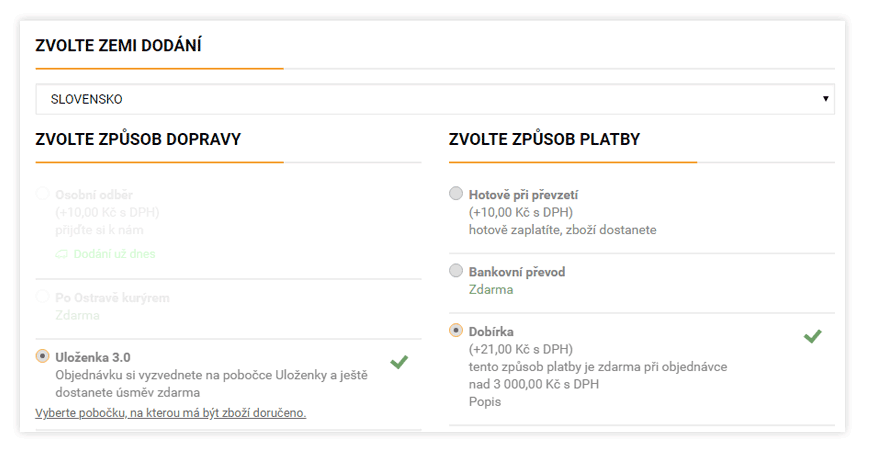
Task: Click the truck icon by Dodání už dnes
Action: click(x=62, y=254)
